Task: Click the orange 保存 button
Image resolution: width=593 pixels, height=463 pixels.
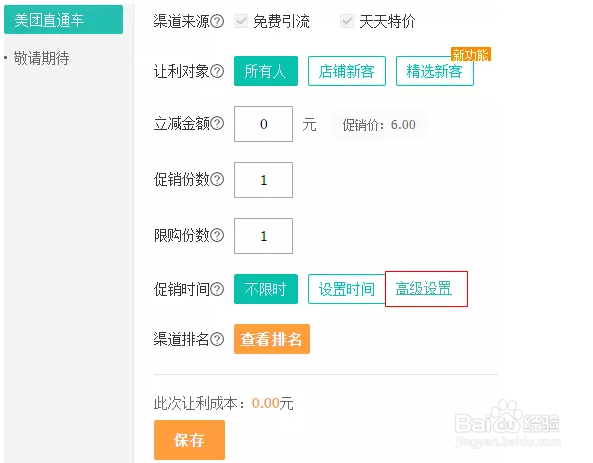Action: click(x=189, y=440)
